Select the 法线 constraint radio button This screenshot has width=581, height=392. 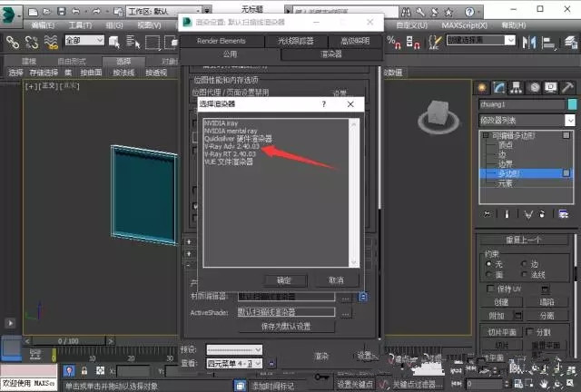[524, 275]
